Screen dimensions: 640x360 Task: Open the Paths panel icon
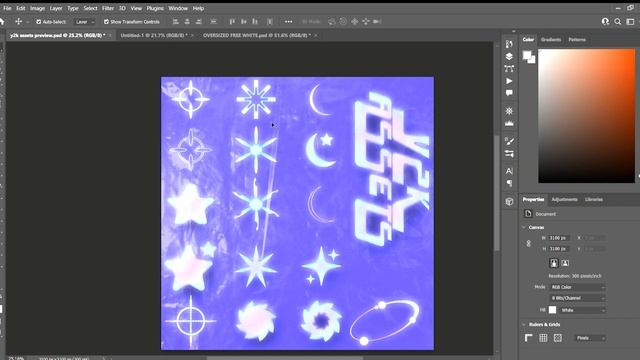pos(509,69)
